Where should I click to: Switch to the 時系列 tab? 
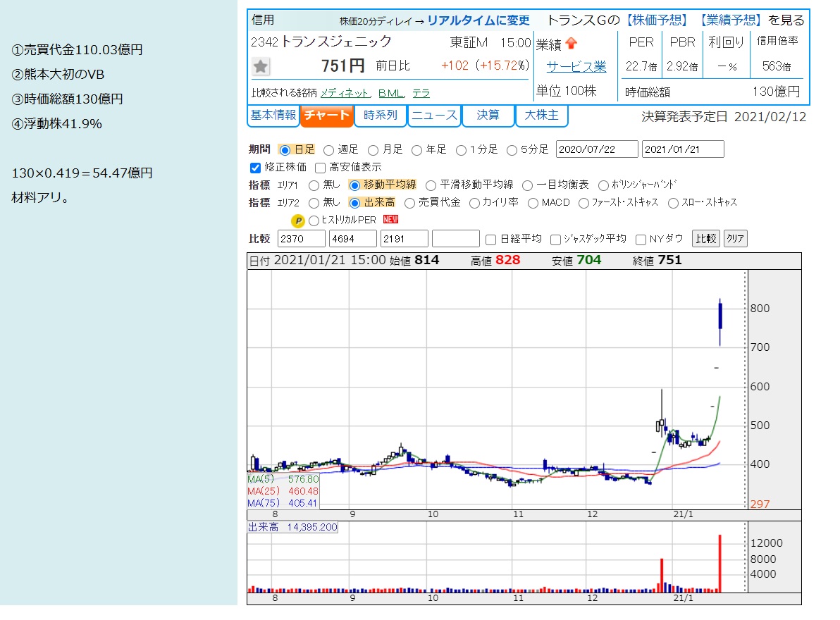click(381, 116)
